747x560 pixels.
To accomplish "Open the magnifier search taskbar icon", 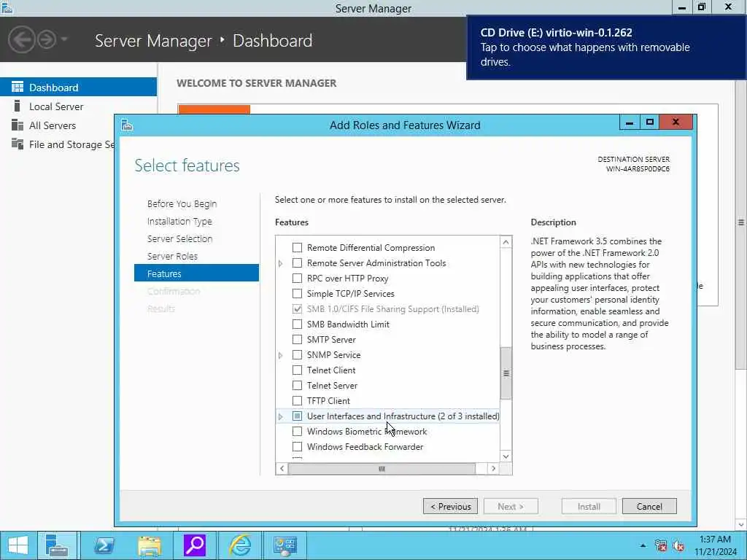I will coord(194,545).
